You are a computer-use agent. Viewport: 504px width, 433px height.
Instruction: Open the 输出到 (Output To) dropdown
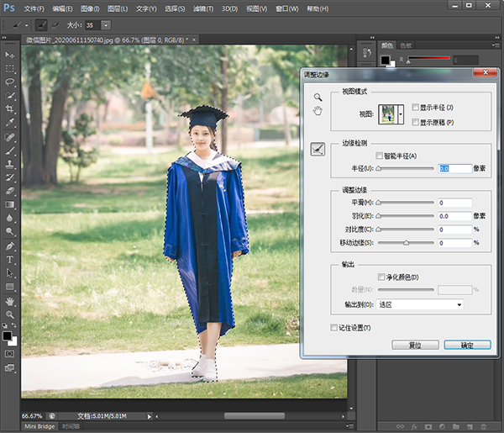click(420, 304)
